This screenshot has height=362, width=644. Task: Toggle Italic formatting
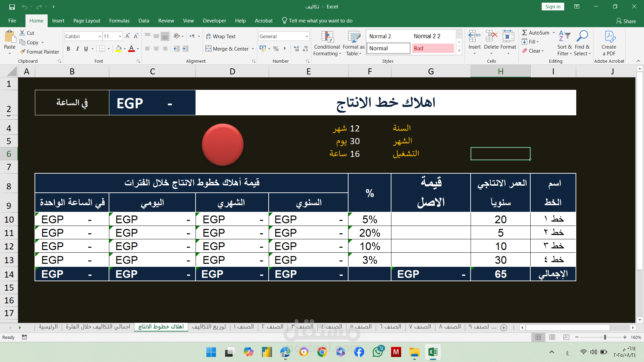pyautogui.click(x=77, y=49)
